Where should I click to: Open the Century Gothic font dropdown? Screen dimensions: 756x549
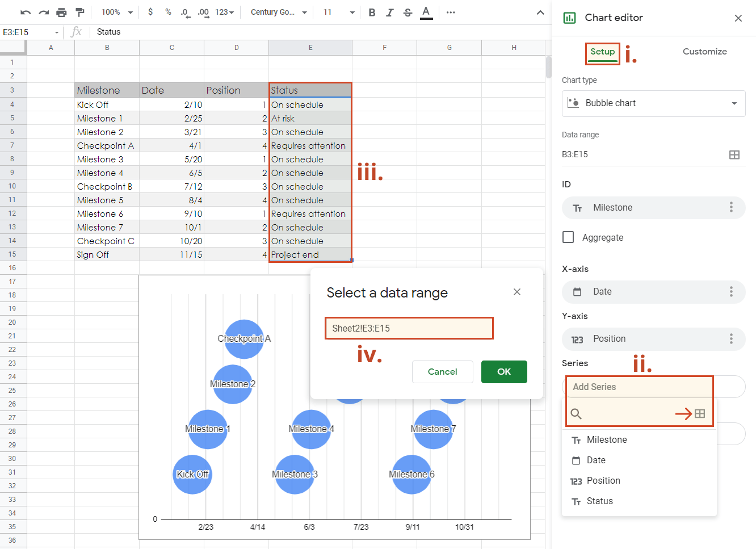click(x=277, y=12)
